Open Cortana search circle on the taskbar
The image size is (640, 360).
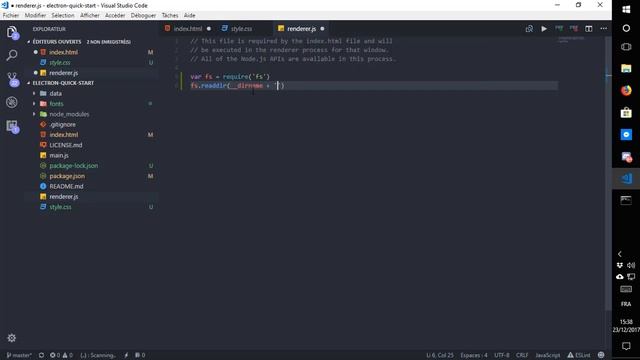(x=626, y=28)
